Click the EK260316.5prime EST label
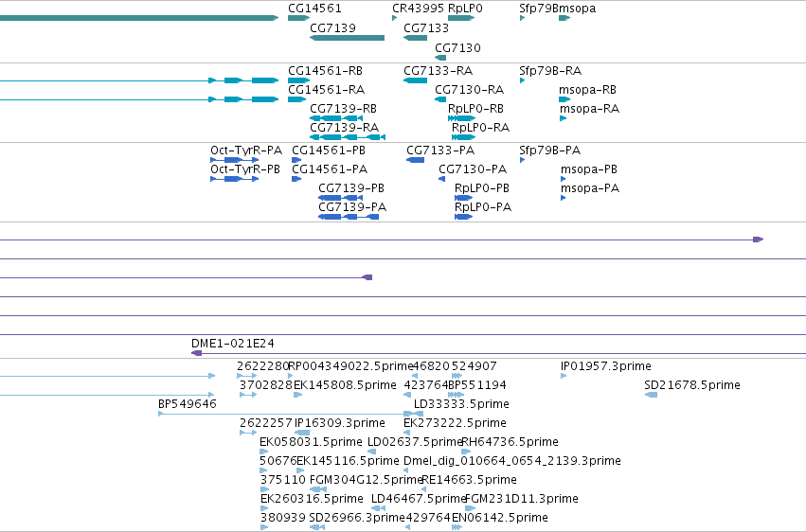 point(312,499)
